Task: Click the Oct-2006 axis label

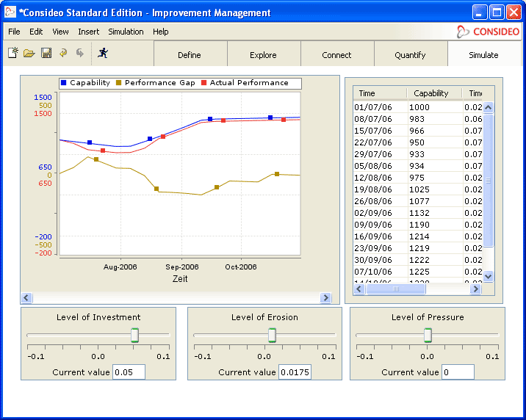Action: click(241, 267)
